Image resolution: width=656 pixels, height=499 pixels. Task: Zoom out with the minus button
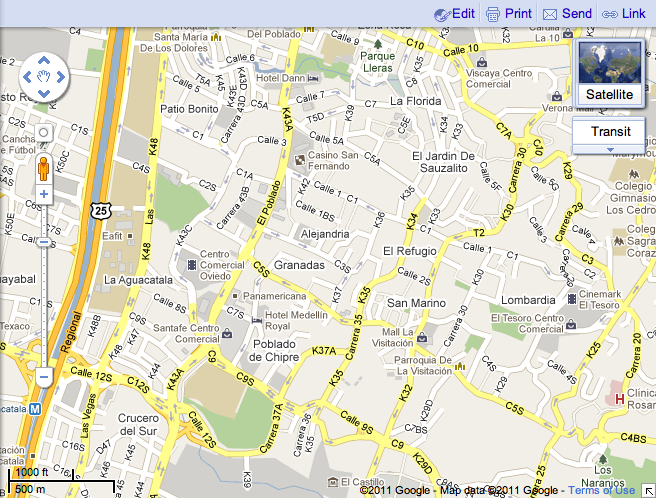click(x=44, y=377)
